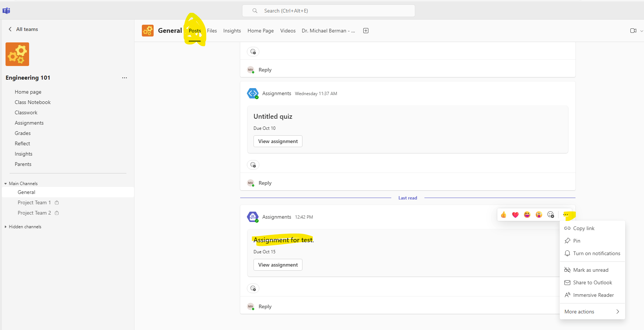Reply to the top post
This screenshot has height=330, width=644.
coord(265,70)
